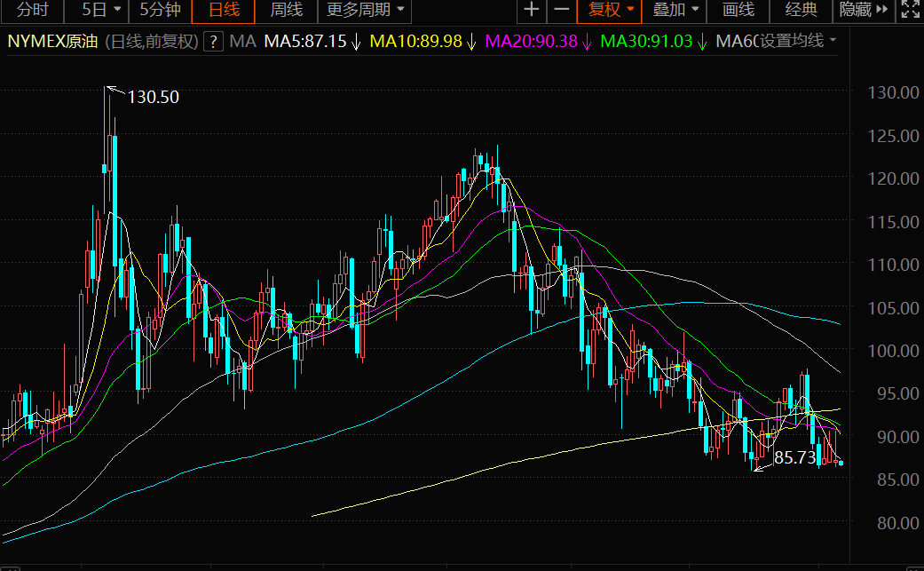
Task: Open the 叠加 overlay dropdown
Action: click(675, 10)
